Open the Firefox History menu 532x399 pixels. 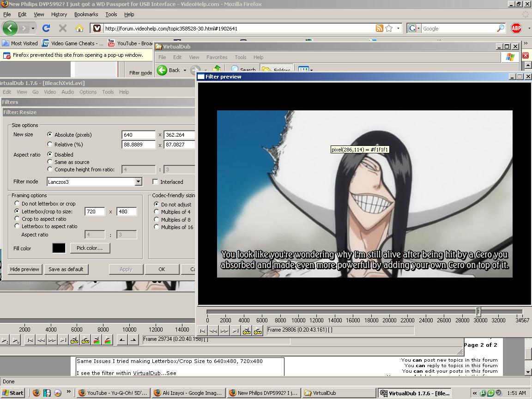click(59, 14)
